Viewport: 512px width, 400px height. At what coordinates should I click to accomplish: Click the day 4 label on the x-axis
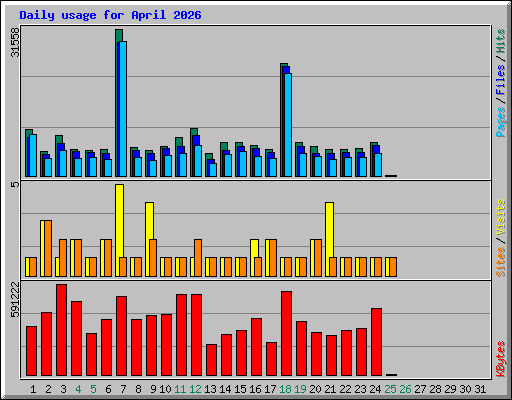(x=78, y=389)
